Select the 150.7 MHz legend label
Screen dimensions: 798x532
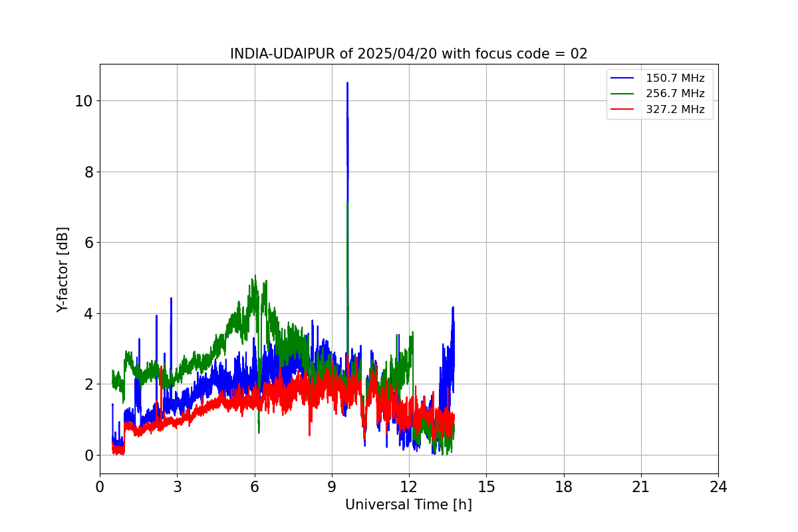[675, 78]
